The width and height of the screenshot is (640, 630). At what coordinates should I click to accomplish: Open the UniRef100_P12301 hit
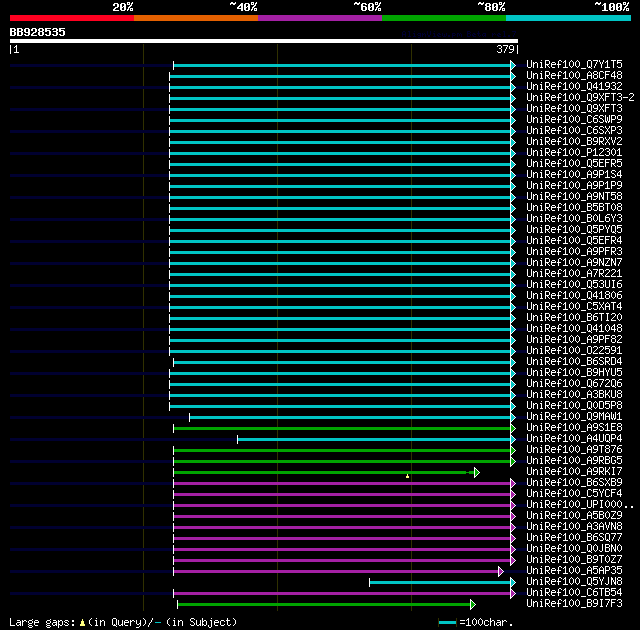coord(574,153)
